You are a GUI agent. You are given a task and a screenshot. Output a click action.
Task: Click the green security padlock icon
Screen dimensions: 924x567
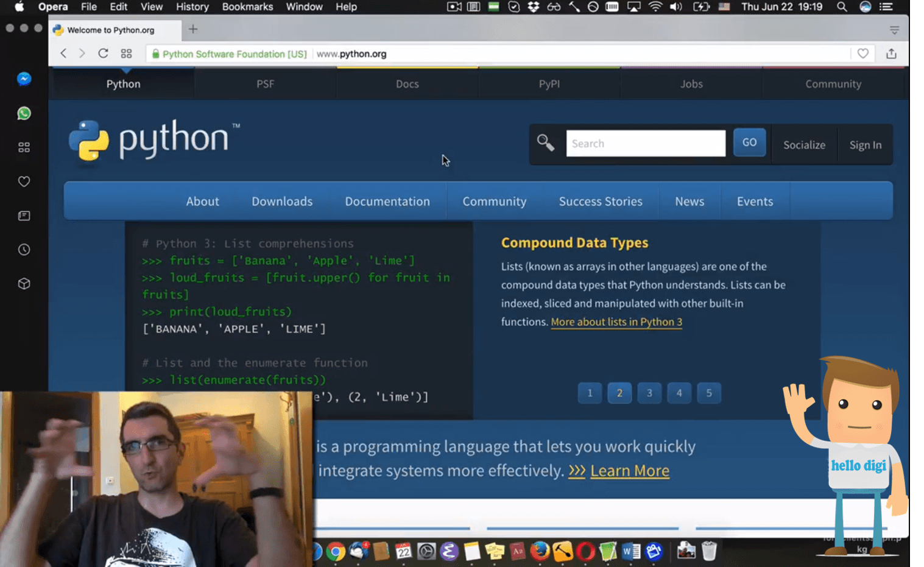(155, 54)
